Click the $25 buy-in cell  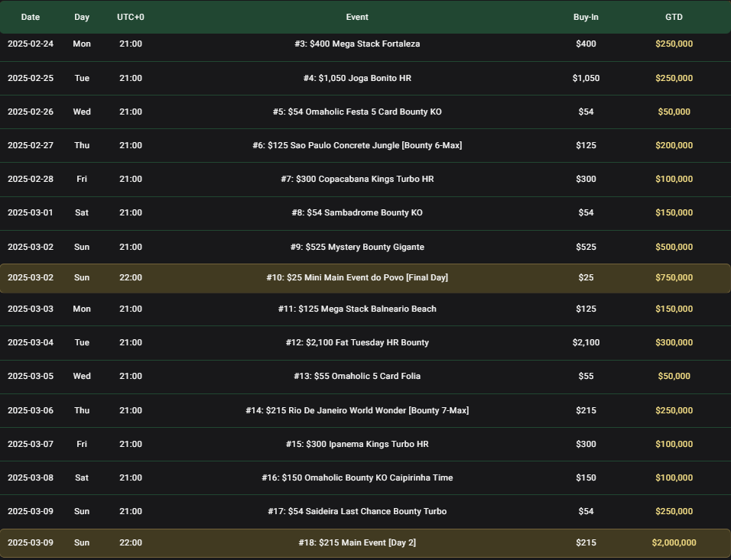[586, 277]
